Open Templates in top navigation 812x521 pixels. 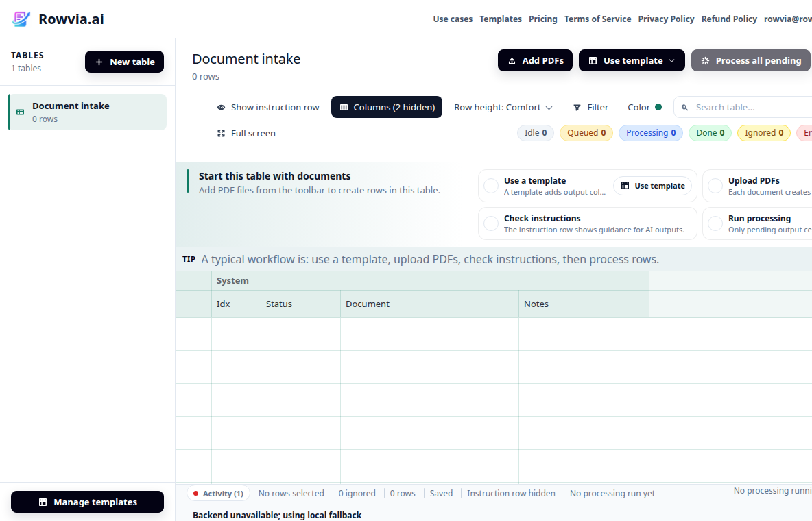[500, 19]
